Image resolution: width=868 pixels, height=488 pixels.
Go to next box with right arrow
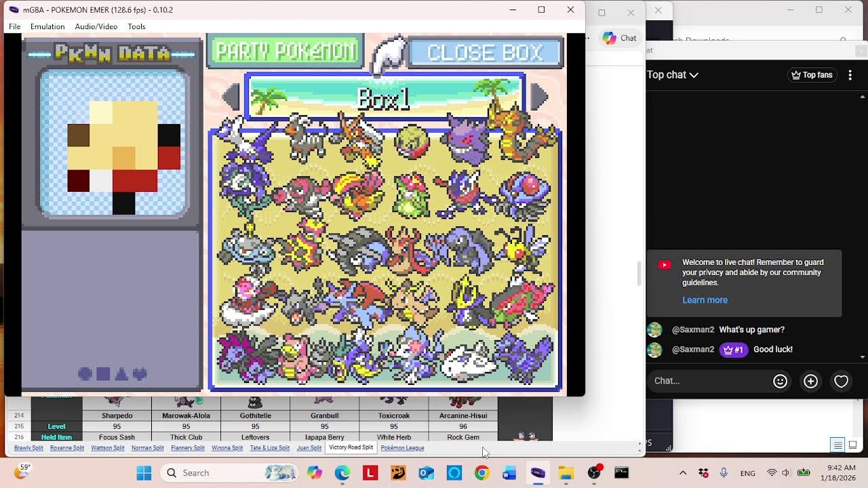(x=539, y=97)
